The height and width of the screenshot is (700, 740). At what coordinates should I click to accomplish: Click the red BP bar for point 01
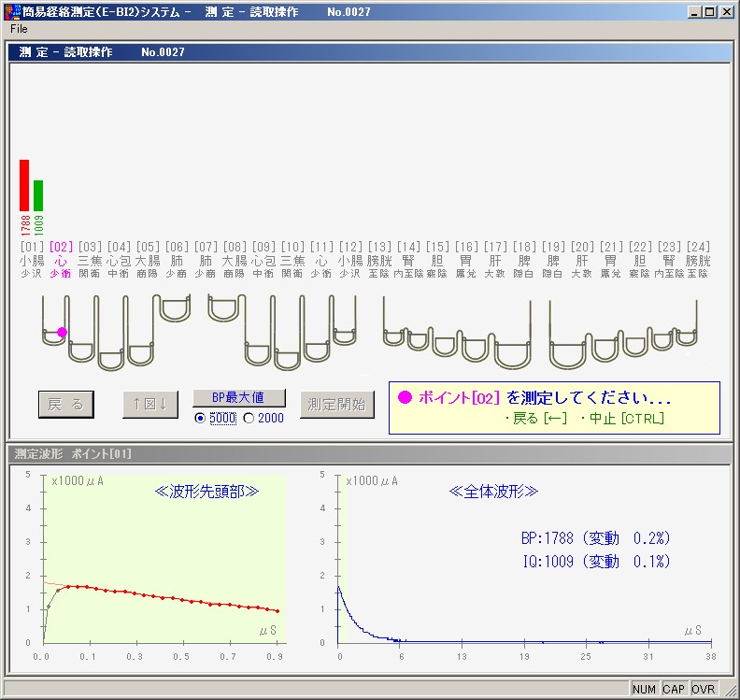pyautogui.click(x=24, y=185)
